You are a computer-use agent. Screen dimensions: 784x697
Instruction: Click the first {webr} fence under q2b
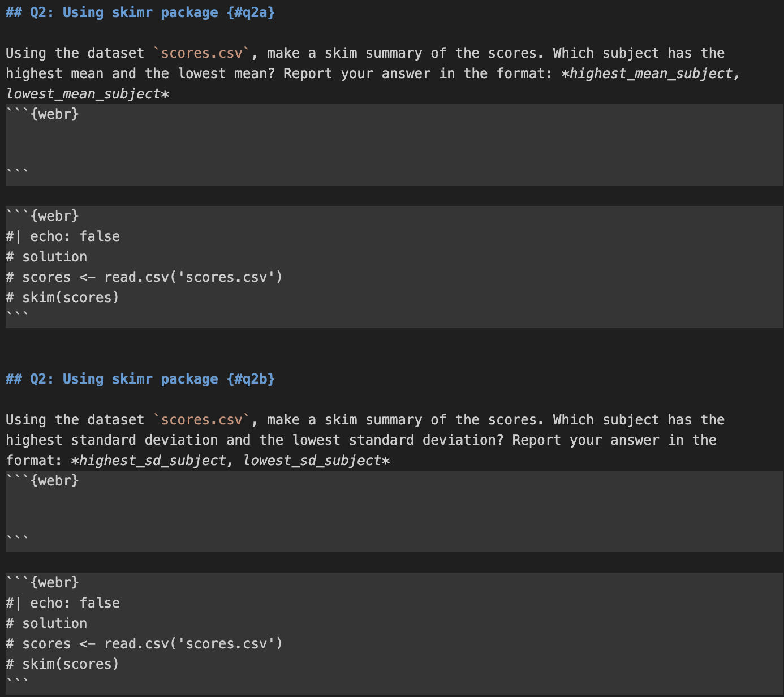pos(42,481)
